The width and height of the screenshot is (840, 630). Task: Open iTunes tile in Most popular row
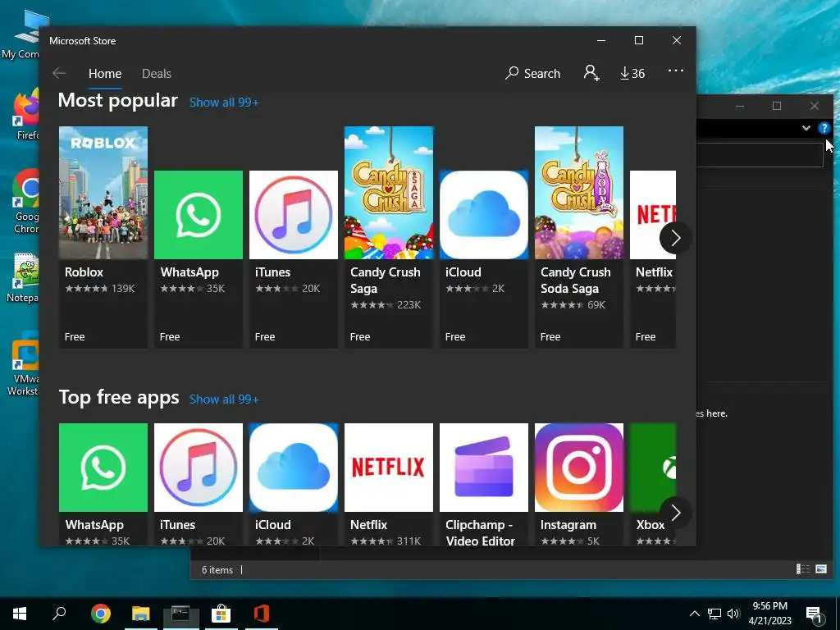click(x=294, y=259)
